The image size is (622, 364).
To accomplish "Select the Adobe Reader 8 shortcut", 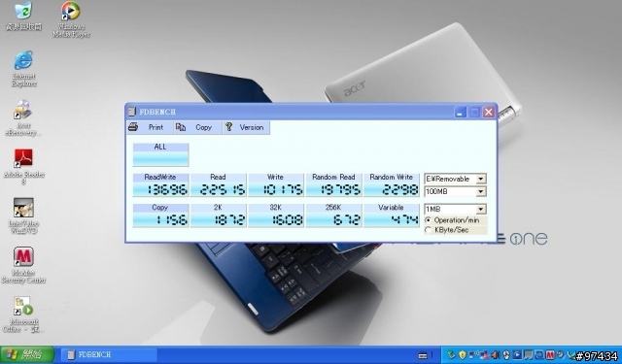I will [23, 166].
